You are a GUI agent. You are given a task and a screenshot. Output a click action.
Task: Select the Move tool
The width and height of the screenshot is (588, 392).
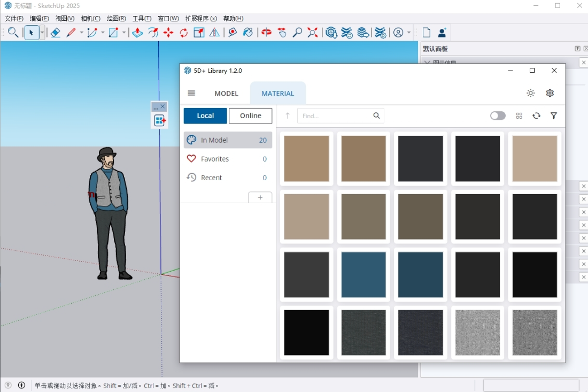[x=168, y=32]
